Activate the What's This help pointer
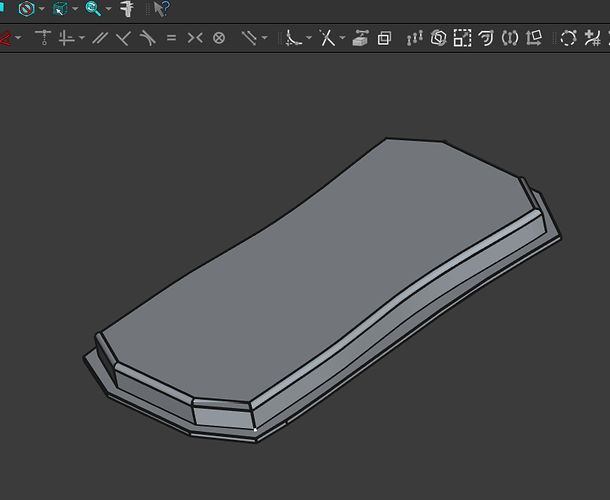 point(161,9)
